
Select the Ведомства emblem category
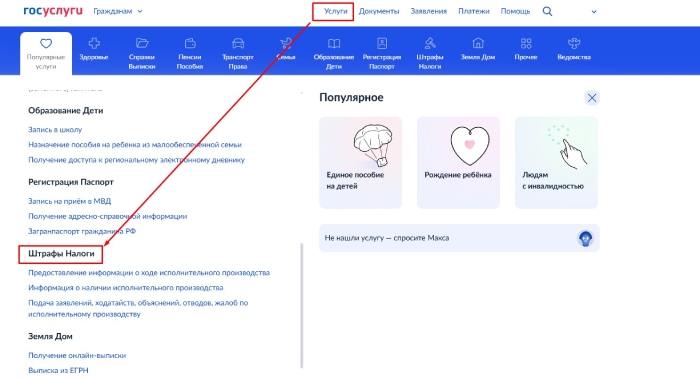click(574, 49)
